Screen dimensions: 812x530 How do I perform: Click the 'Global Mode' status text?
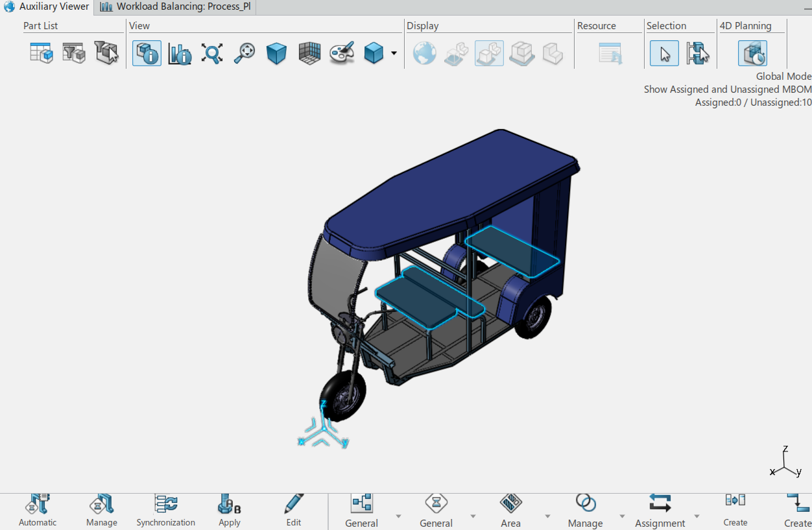(x=783, y=77)
